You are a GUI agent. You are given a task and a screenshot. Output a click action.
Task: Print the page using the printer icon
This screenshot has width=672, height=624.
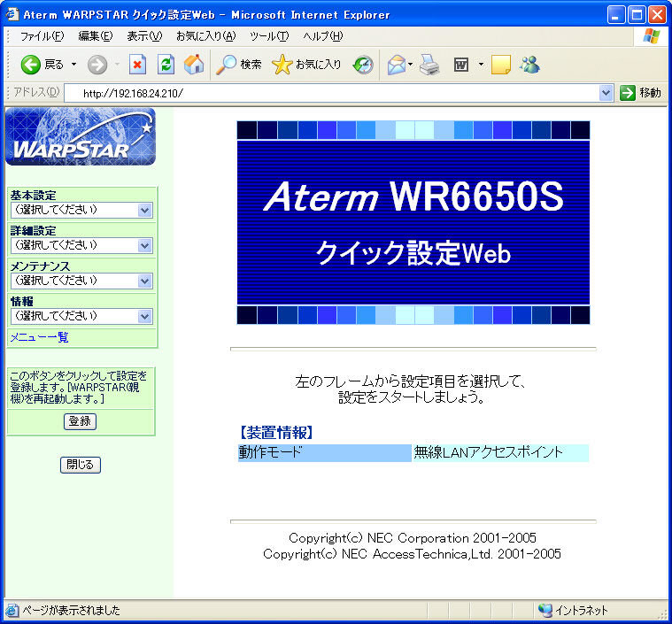point(429,65)
